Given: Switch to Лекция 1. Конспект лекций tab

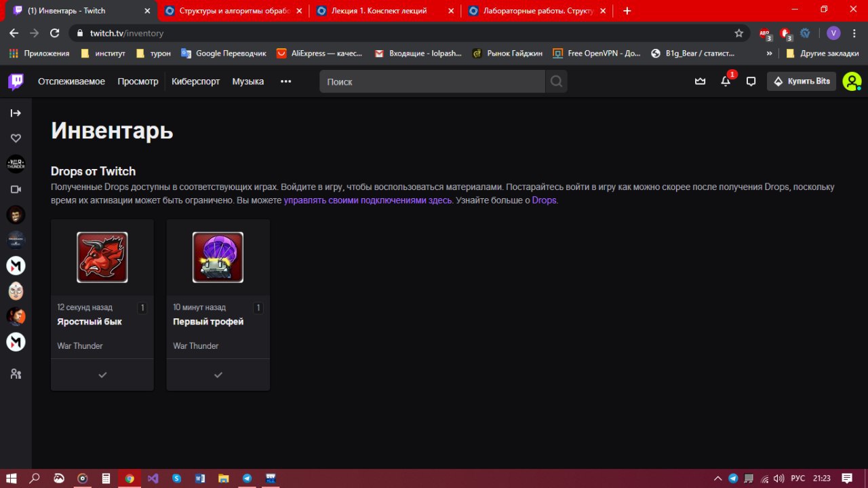Looking at the screenshot, I should 384,11.
